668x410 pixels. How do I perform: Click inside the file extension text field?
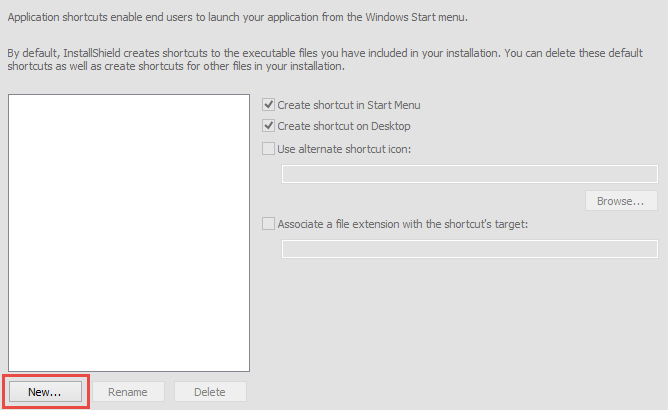point(469,249)
